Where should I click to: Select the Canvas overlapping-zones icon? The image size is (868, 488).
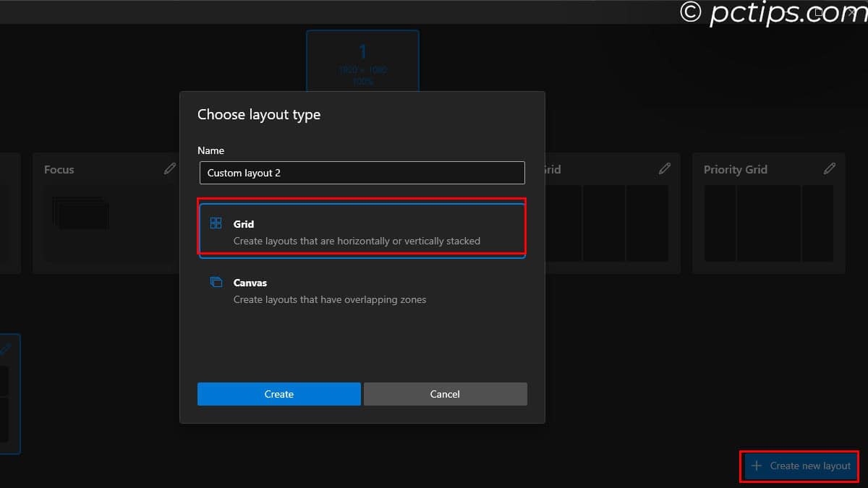click(215, 282)
